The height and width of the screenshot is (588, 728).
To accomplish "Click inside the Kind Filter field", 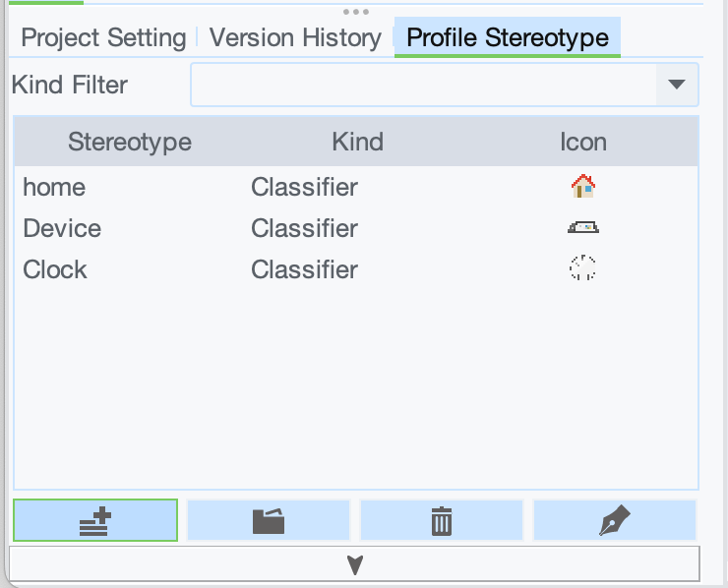I will pos(423,85).
